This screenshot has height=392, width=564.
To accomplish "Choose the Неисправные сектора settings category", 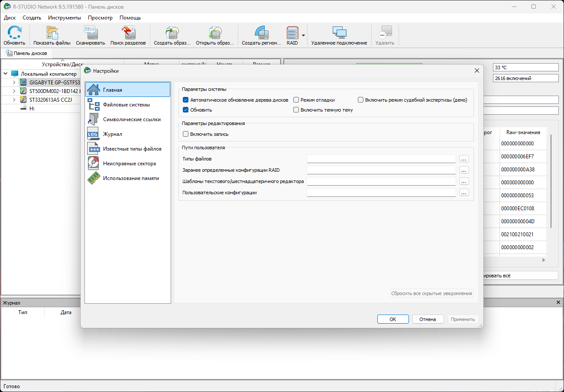I will coord(130,164).
